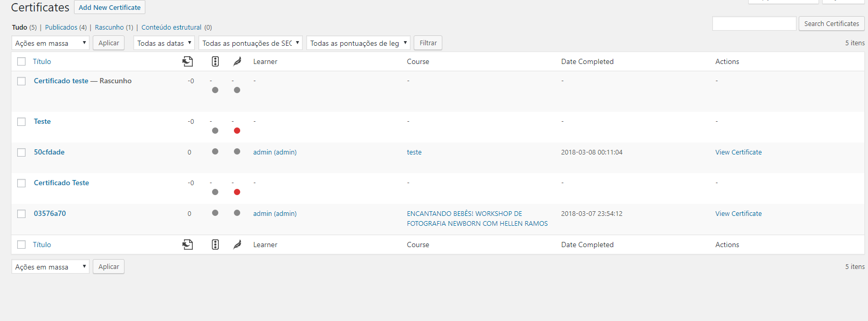The width and height of the screenshot is (868, 321).
Task: Select the Tudo filter tab
Action: pos(19,27)
